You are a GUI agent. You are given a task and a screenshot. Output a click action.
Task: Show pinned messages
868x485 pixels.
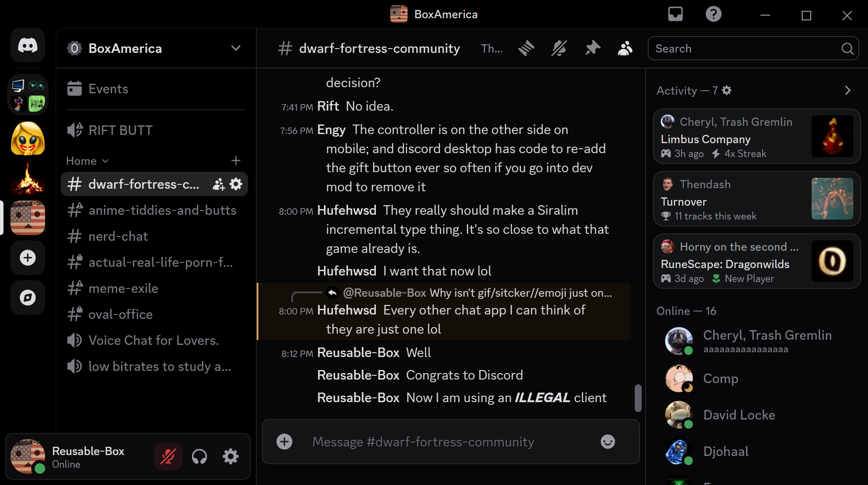pyautogui.click(x=592, y=48)
